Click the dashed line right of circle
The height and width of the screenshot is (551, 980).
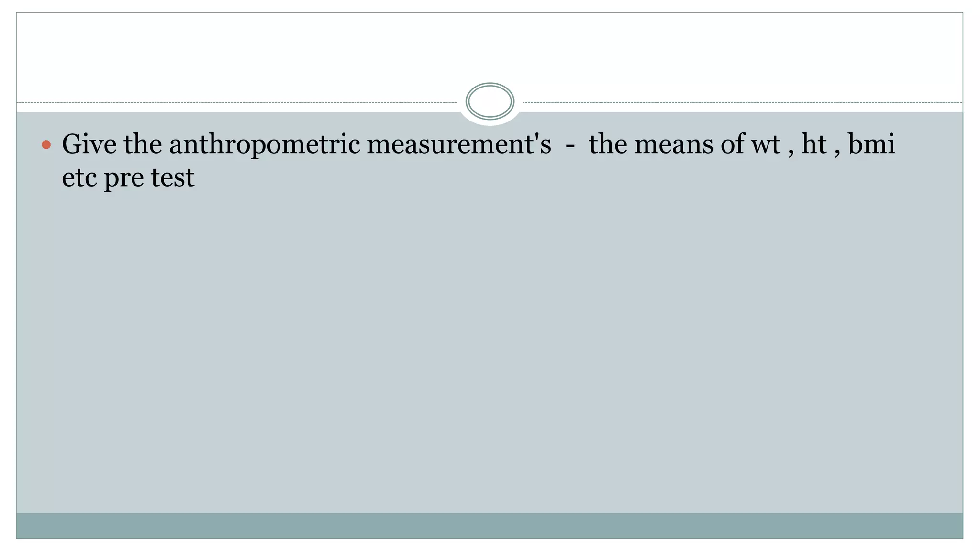(742, 103)
